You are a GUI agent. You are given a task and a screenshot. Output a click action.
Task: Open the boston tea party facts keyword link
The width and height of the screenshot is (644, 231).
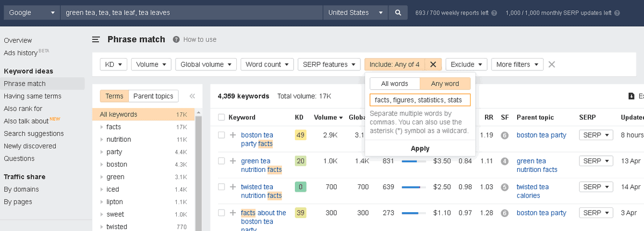tap(257, 139)
